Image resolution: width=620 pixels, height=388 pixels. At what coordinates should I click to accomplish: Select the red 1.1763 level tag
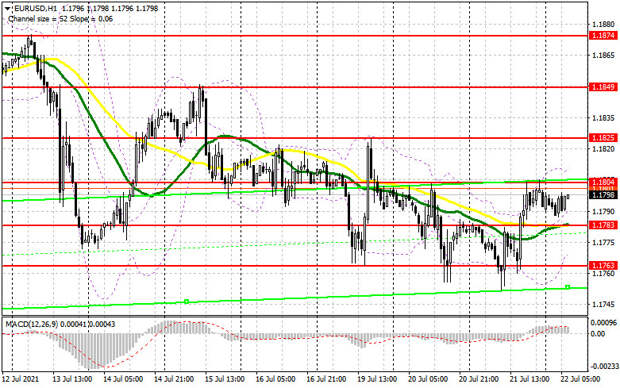(603, 265)
